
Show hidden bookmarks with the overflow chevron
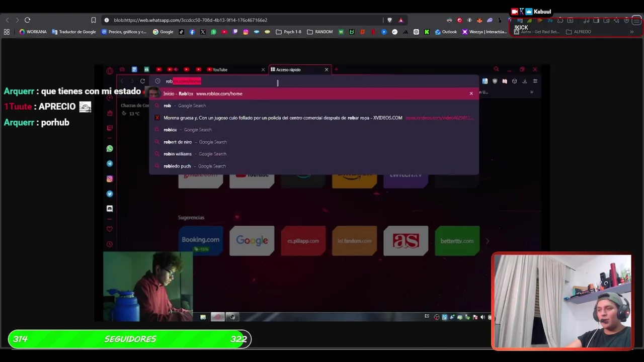pos(631,32)
